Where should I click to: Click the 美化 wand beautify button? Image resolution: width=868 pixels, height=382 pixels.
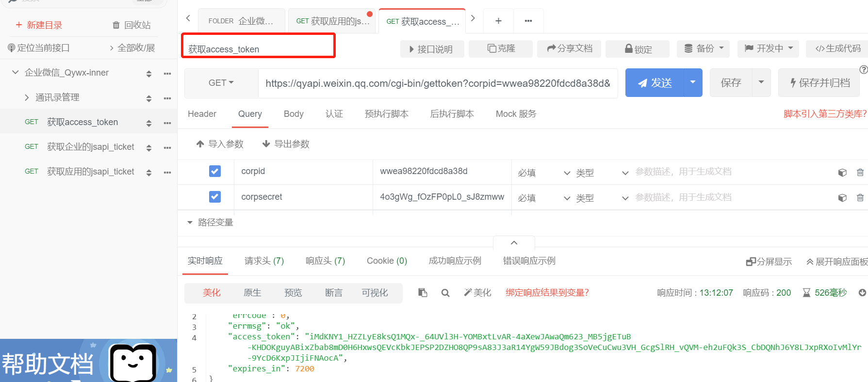pos(477,292)
